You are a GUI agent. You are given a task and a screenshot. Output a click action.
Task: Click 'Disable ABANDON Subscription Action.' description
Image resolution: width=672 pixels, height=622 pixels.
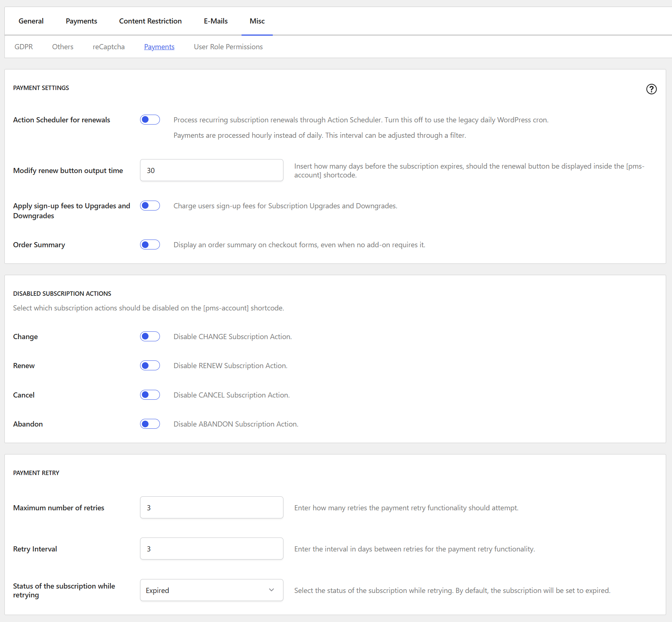(x=236, y=424)
